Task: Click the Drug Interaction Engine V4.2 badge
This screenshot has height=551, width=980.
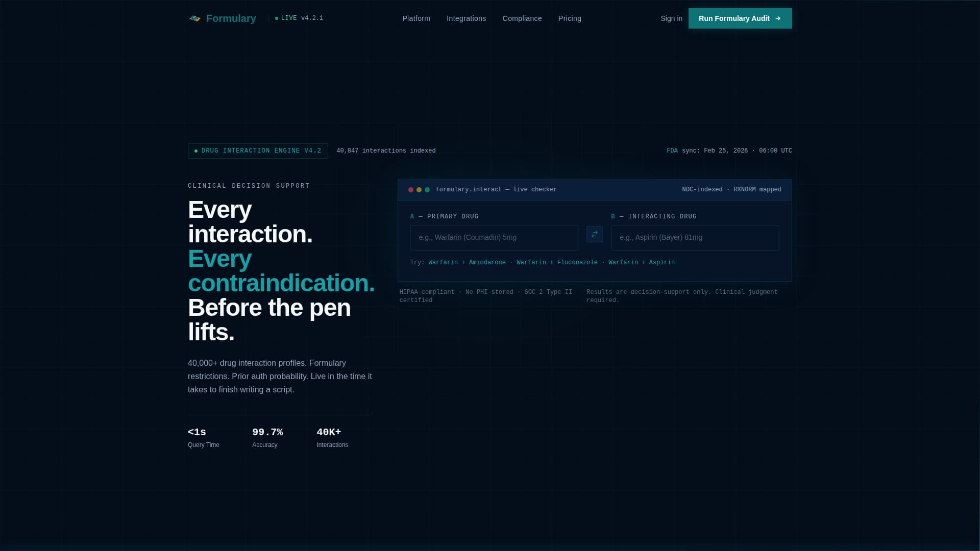Action: (x=258, y=151)
